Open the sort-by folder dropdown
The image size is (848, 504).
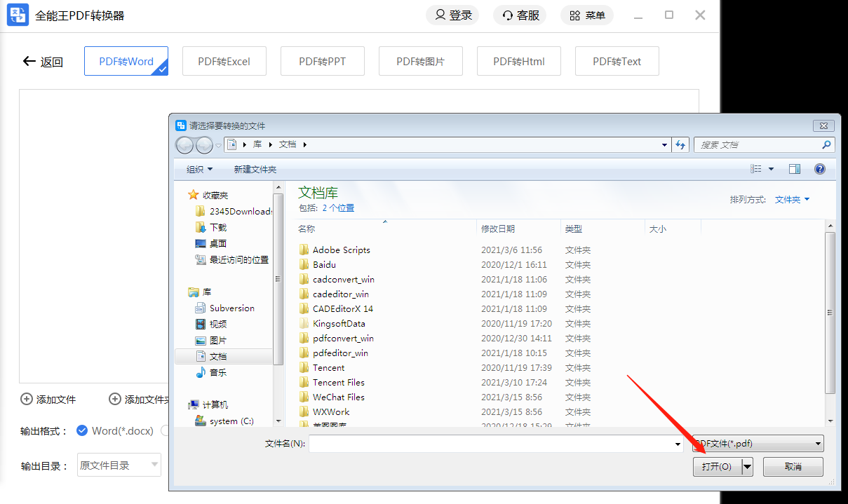(x=792, y=200)
